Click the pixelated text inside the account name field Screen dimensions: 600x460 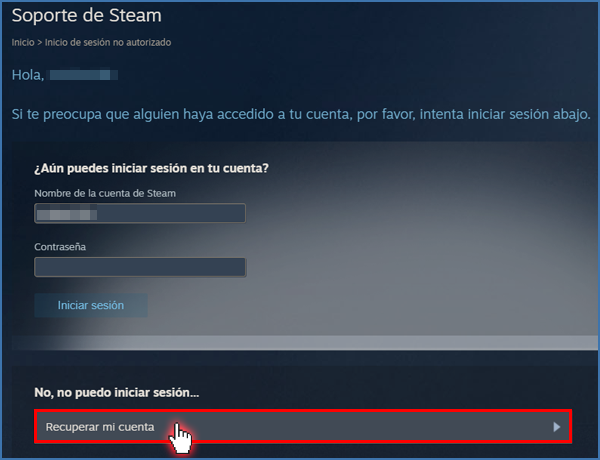(66, 213)
